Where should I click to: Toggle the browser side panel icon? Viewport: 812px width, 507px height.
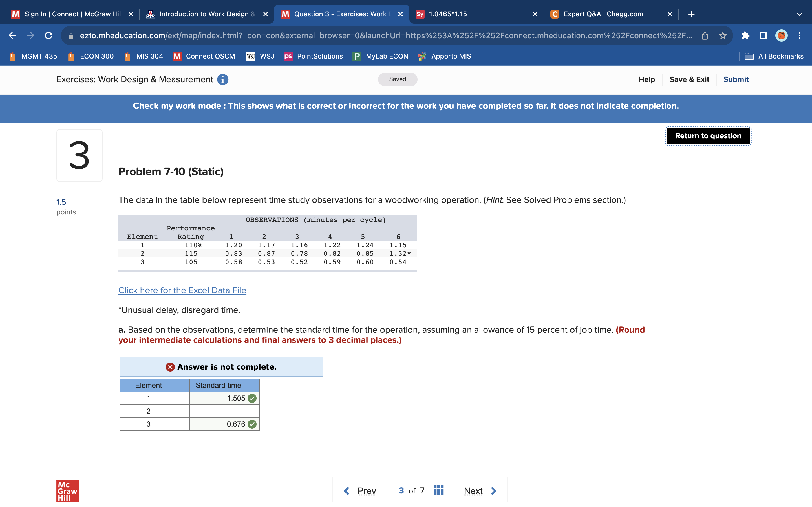[763, 35]
